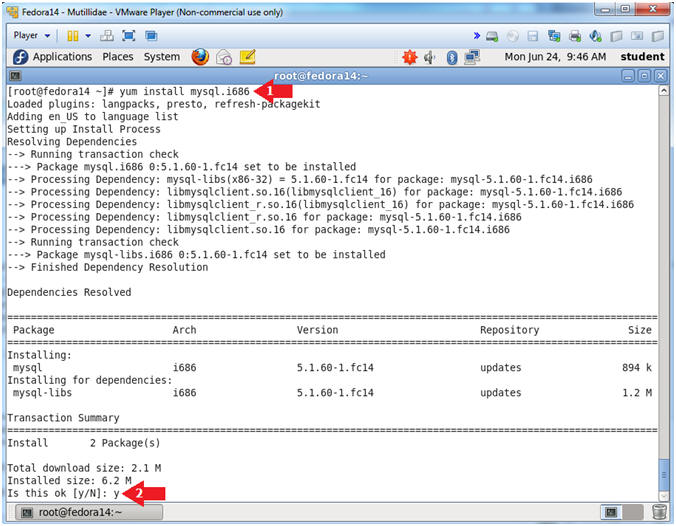This screenshot has width=676, height=526.
Task: Click the red alert notification icon
Action: pos(410,57)
